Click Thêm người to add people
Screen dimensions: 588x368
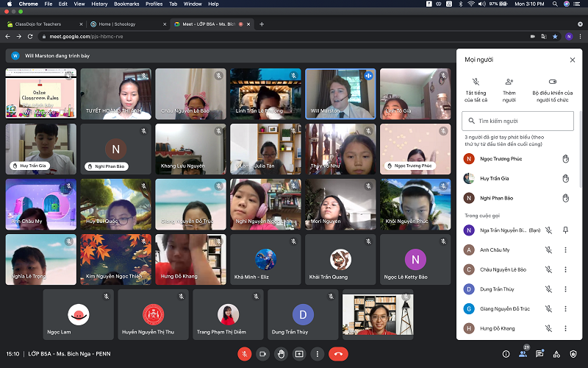pos(509,88)
